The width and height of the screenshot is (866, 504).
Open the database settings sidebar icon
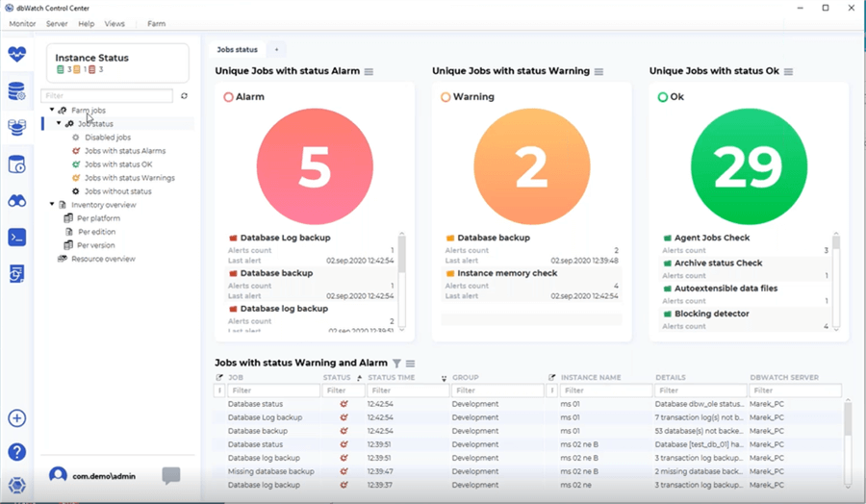[x=17, y=91]
